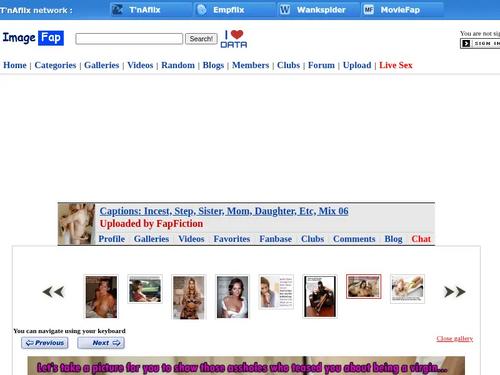500x375 pixels.
Task: Open the MovieFap network icon link
Action: pyautogui.click(x=368, y=10)
